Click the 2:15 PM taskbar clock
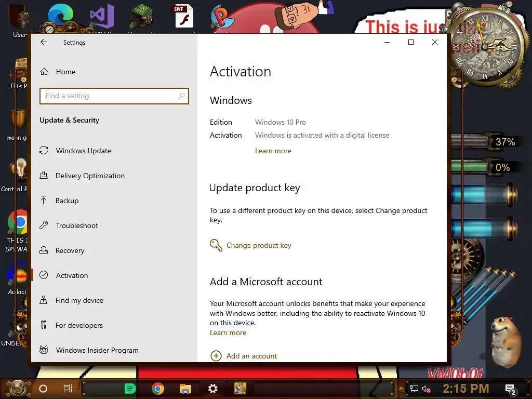This screenshot has height=399, width=532. (x=466, y=389)
